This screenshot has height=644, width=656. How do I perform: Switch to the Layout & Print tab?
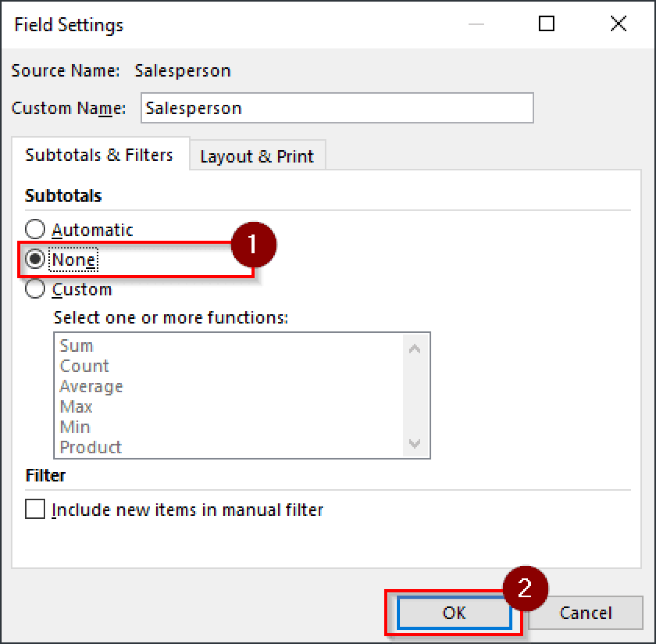(257, 156)
